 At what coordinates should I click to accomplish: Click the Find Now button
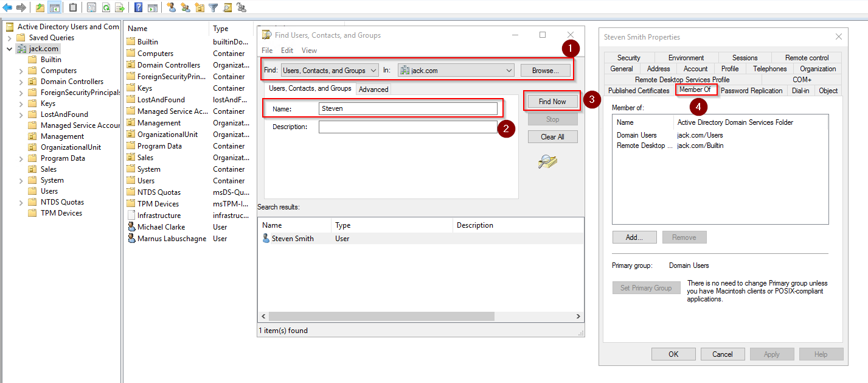point(551,101)
